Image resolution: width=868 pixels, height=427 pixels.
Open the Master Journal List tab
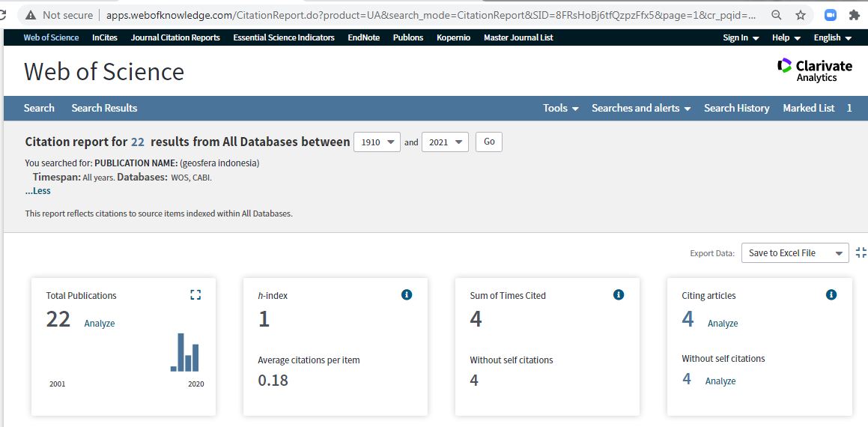pos(518,37)
